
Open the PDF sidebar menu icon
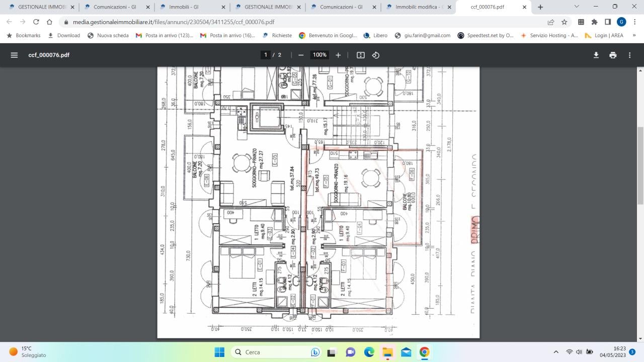(x=14, y=55)
